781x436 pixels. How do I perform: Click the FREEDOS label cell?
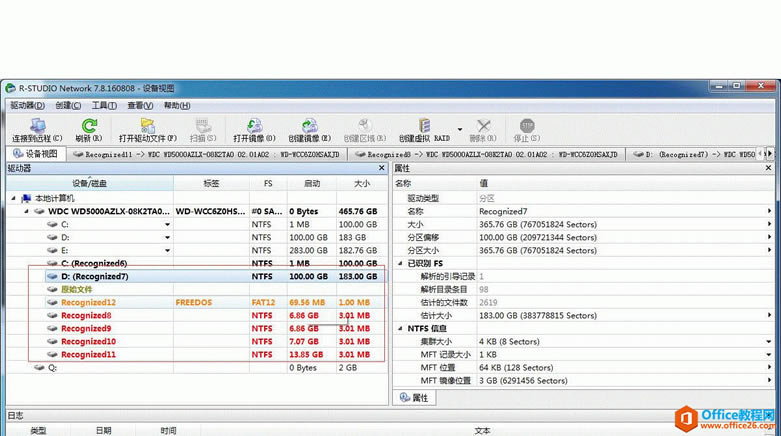(211, 302)
